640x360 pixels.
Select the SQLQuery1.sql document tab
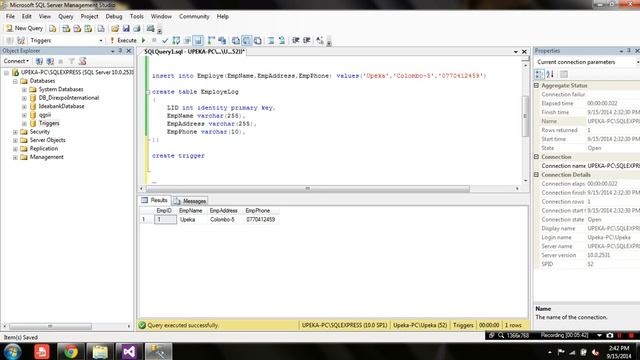point(194,52)
